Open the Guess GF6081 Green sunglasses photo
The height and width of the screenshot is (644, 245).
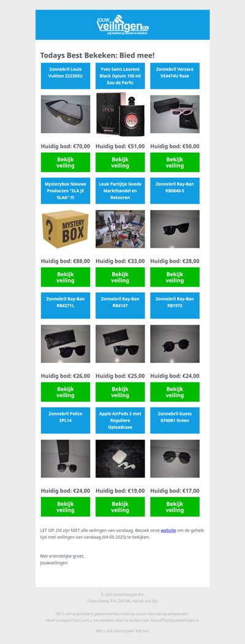175,459
